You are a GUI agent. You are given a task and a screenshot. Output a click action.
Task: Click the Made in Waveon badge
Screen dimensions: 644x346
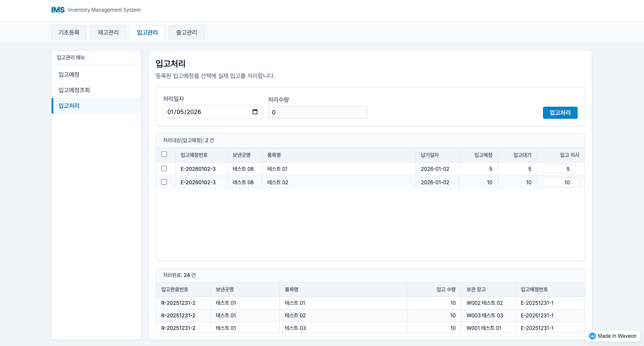(x=613, y=336)
